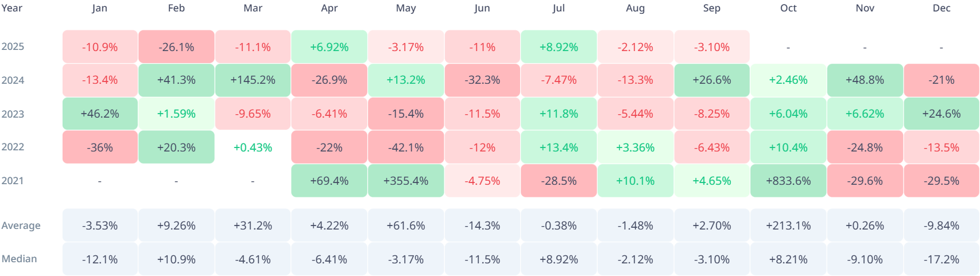Select the +0.43% March 2022 cell

click(x=253, y=147)
